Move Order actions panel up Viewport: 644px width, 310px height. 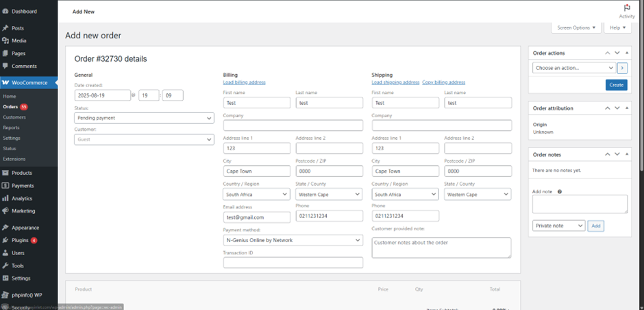click(608, 53)
